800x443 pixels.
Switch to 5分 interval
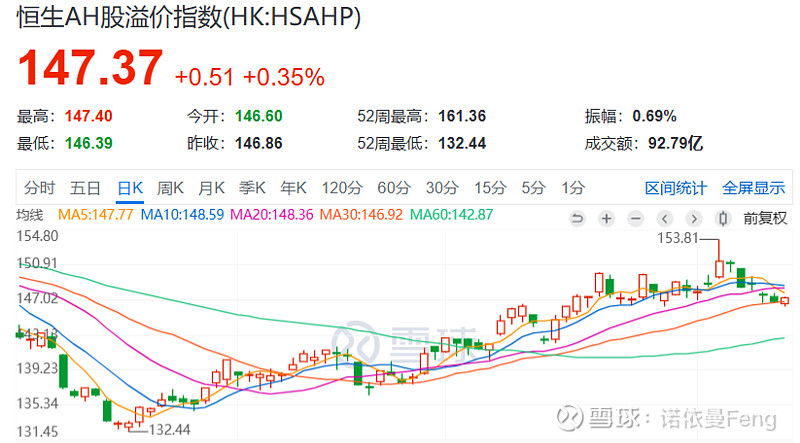534,188
